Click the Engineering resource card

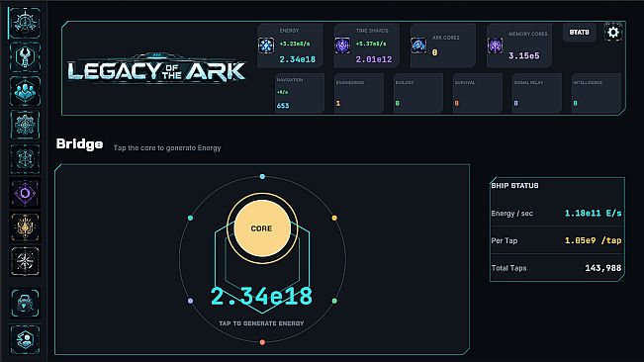pos(359,93)
